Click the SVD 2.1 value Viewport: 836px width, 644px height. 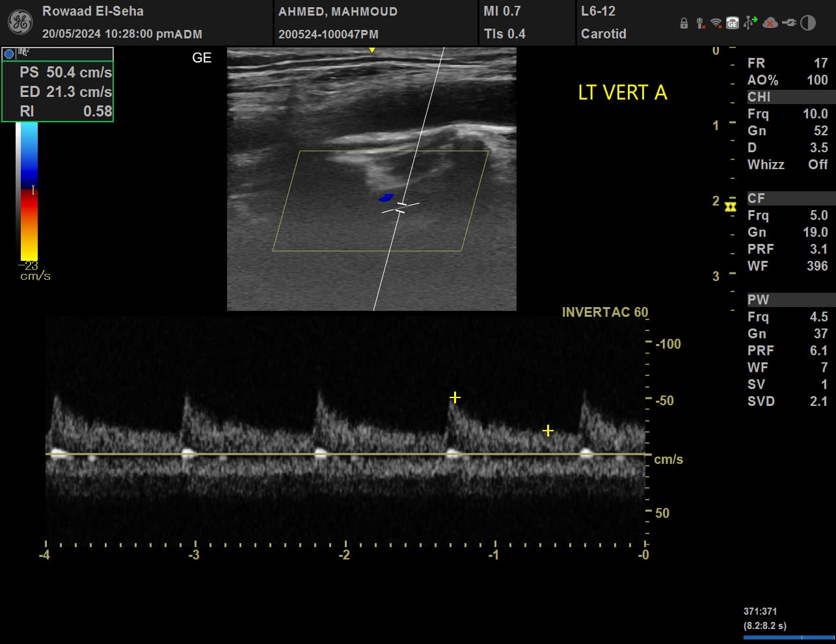(788, 401)
